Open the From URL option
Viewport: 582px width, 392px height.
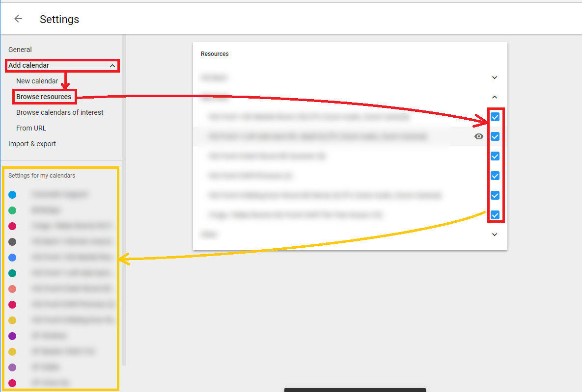[31, 128]
